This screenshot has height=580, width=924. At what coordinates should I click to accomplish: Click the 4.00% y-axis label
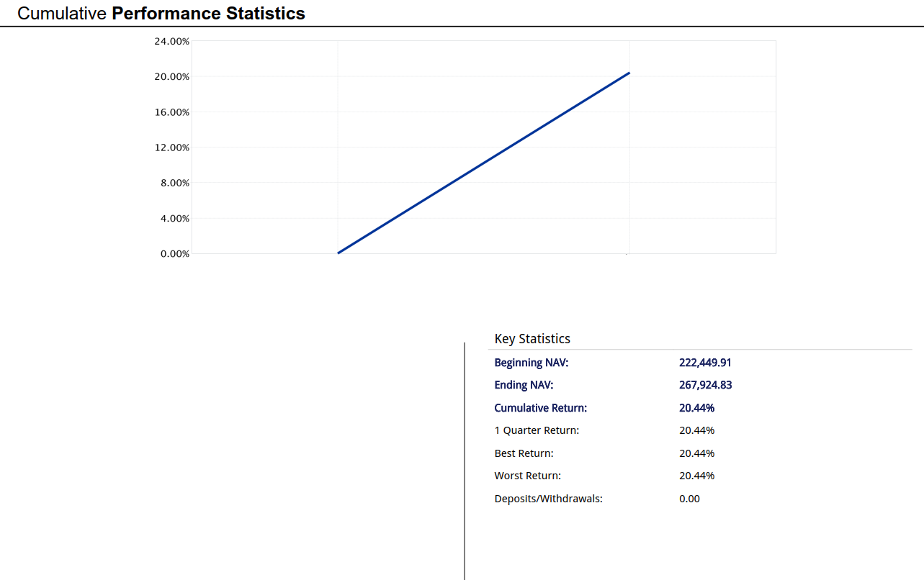[174, 218]
